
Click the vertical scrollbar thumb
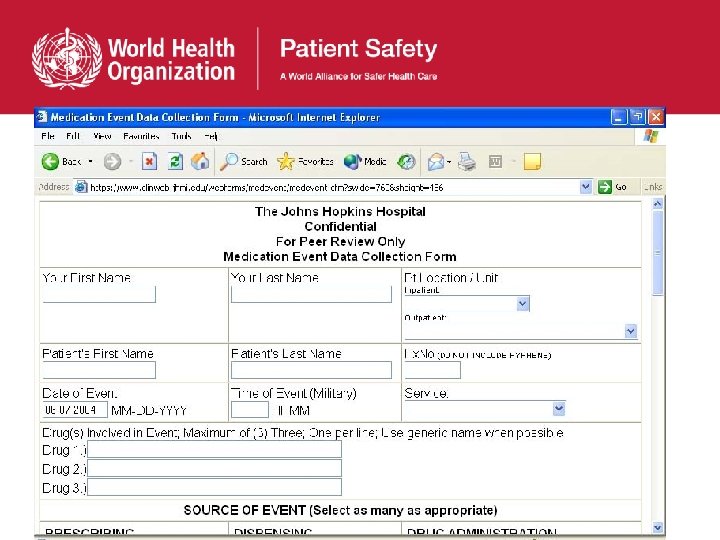(x=658, y=253)
